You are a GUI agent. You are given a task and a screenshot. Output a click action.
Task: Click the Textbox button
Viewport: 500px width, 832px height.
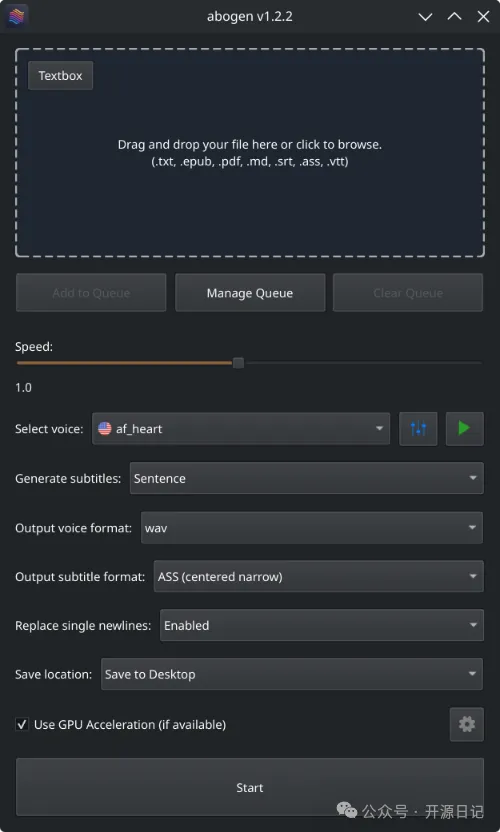[61, 75]
